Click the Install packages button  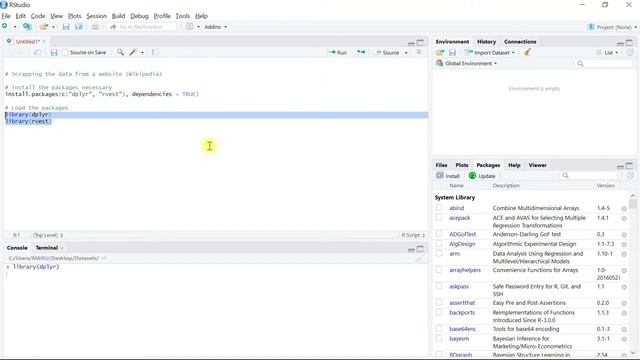(x=448, y=176)
